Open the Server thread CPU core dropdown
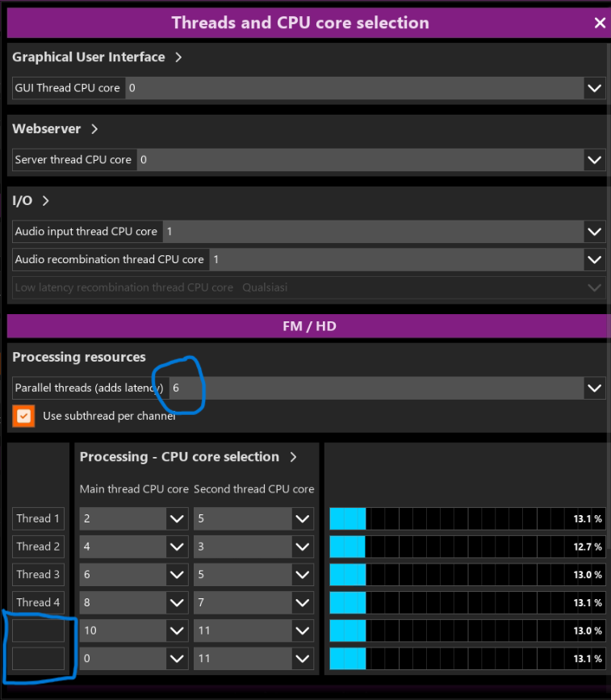The height and width of the screenshot is (700, 611). click(595, 160)
